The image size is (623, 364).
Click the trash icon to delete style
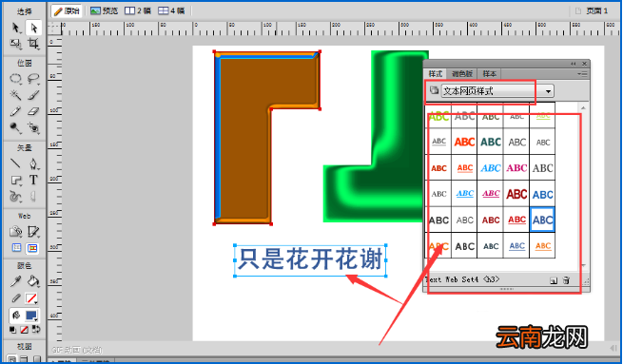point(567,280)
